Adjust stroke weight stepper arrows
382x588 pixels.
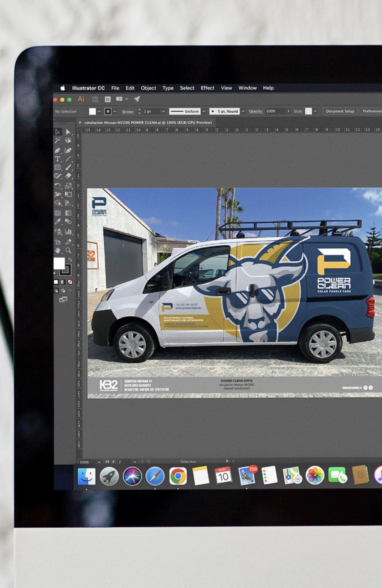pos(139,111)
